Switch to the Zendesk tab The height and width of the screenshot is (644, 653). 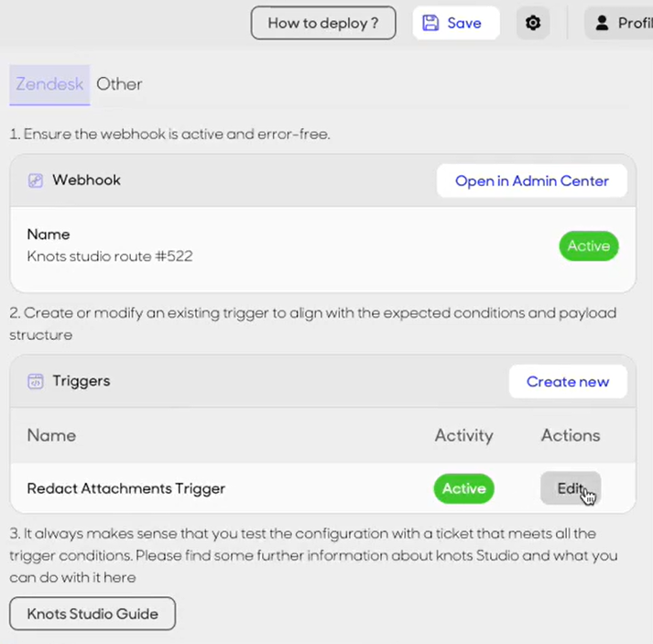pyautogui.click(x=49, y=84)
